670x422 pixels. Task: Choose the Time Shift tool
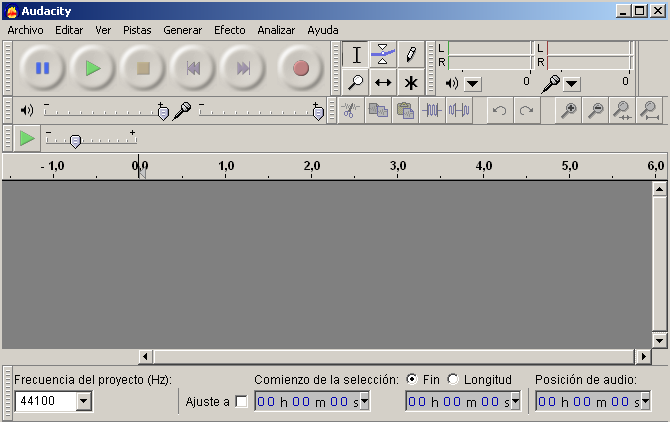click(383, 82)
